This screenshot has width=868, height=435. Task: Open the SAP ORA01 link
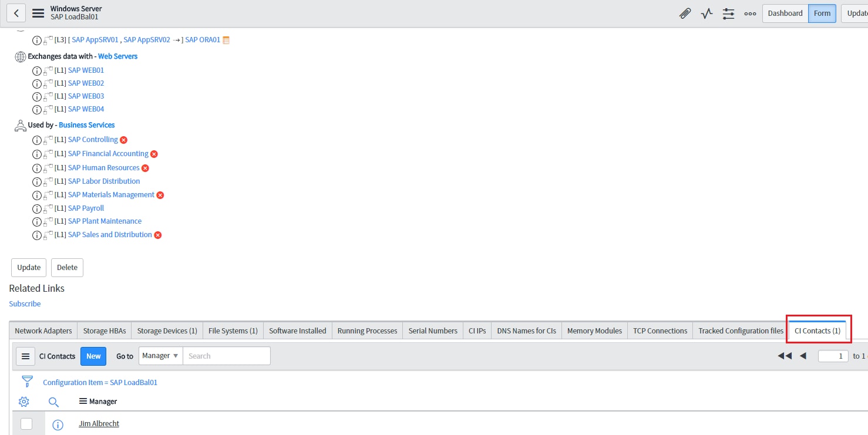[x=203, y=40]
